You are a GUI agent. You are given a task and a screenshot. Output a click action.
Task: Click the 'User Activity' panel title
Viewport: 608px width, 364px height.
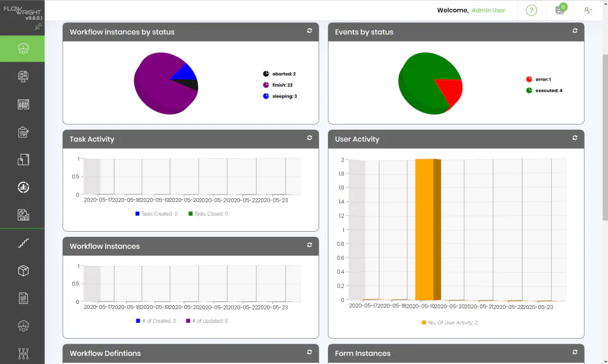point(357,139)
